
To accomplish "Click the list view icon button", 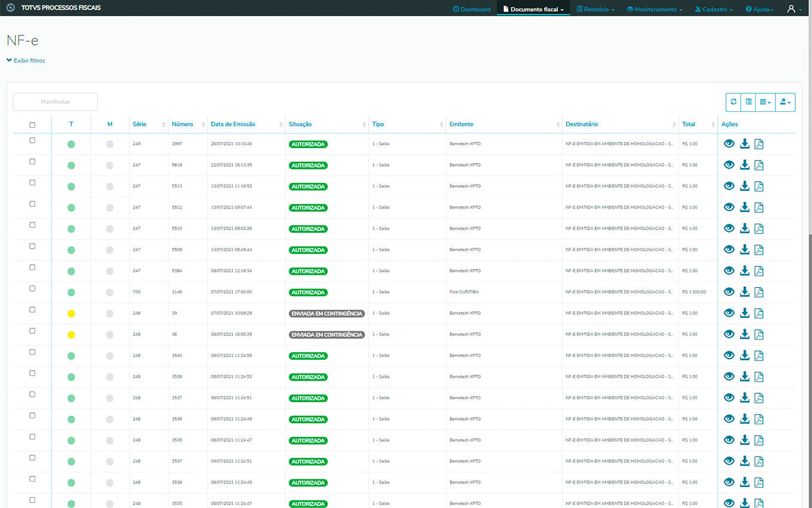I will point(748,102).
